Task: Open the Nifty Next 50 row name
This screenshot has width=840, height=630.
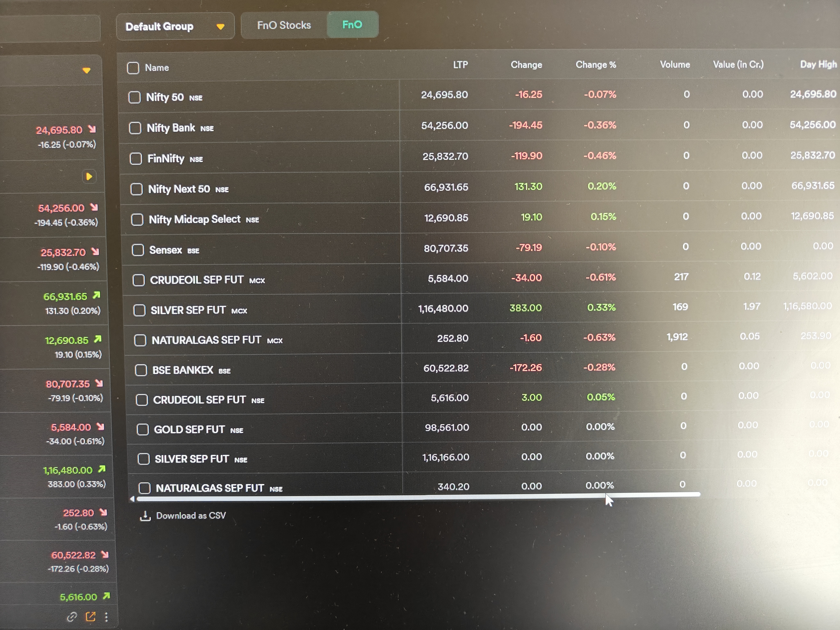Action: point(188,189)
